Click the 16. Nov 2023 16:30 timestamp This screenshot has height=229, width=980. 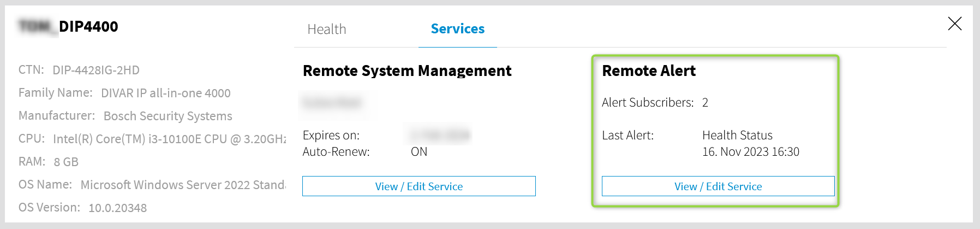tap(750, 152)
